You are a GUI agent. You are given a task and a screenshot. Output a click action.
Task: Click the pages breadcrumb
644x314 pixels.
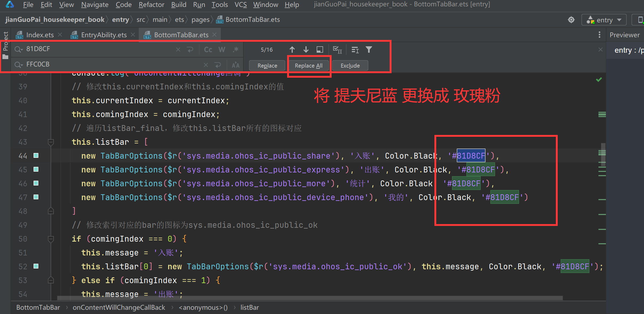coord(201,20)
